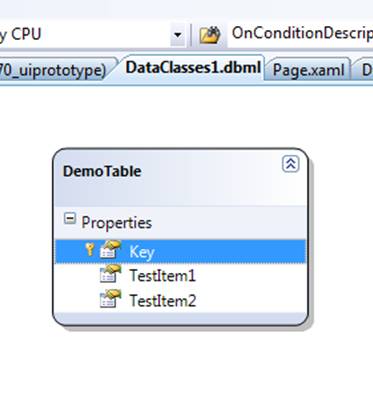Click the Properties section label
Viewport: 373px width, 419px height.
tap(116, 223)
